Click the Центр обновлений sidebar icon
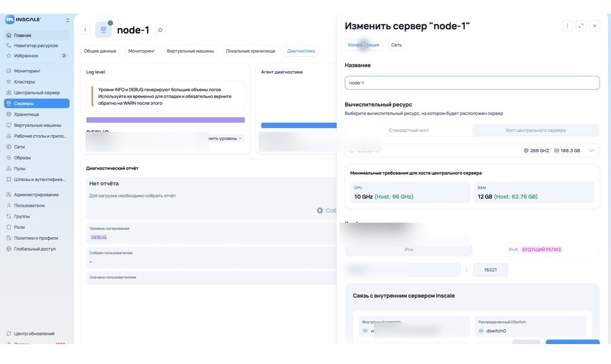 9,334
